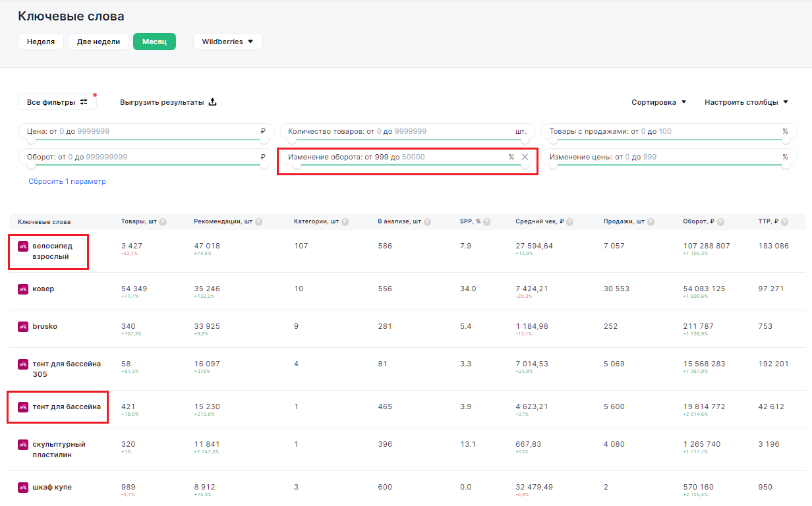This screenshot has height=506, width=812.
Task: Open Настроить столбцы dropdown
Action: coord(746,102)
